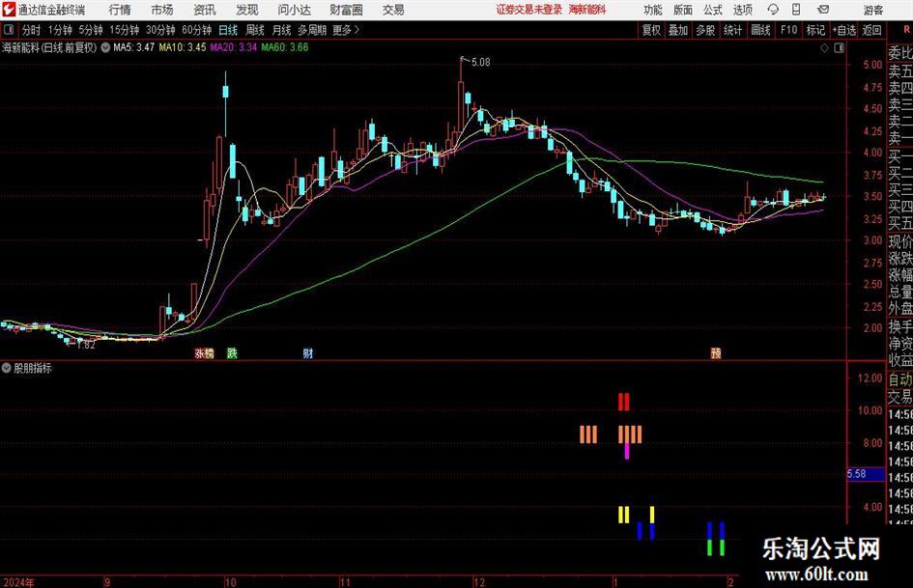913x588 pixels.
Task: Open the 问小达 menu
Action: click(294, 10)
